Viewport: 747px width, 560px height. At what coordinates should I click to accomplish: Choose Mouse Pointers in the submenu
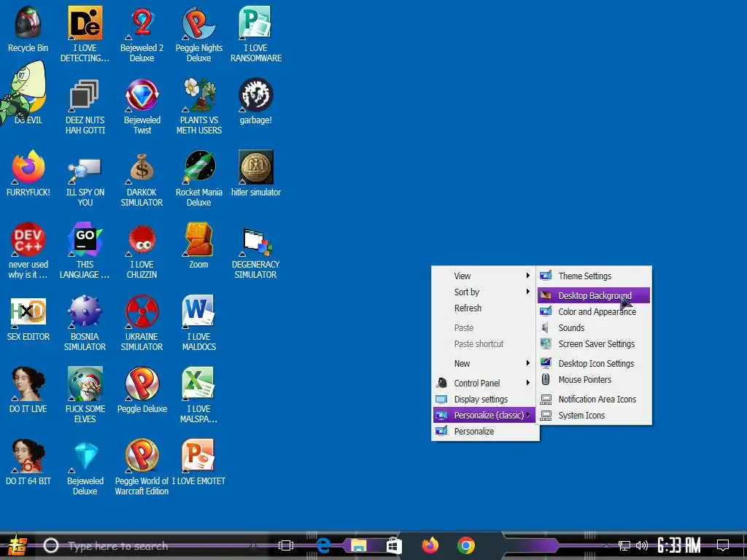[594, 379]
